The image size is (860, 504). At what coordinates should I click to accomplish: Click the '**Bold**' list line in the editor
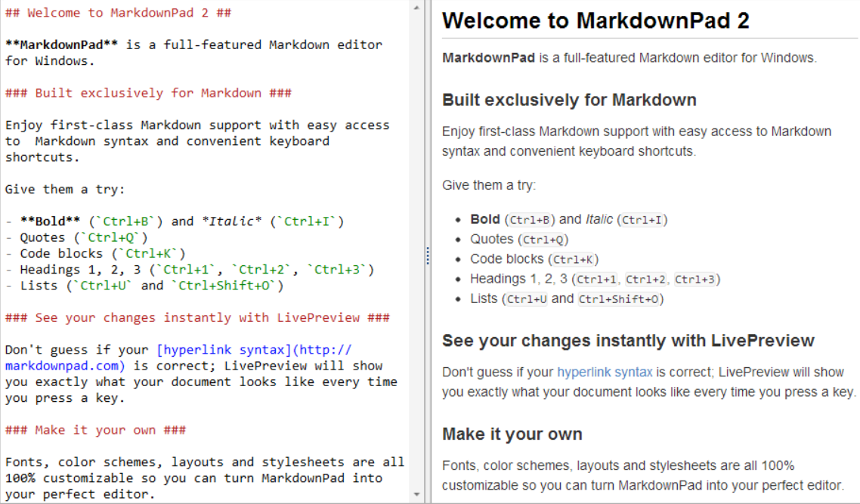(x=175, y=221)
